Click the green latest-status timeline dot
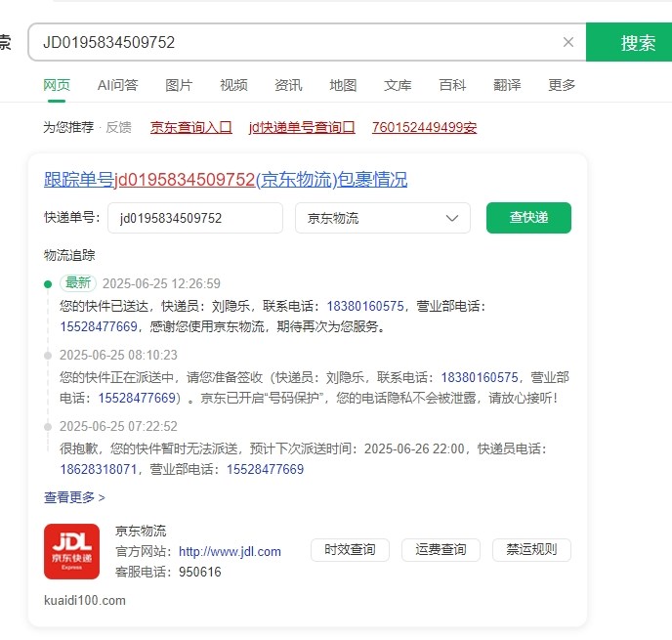 48,283
